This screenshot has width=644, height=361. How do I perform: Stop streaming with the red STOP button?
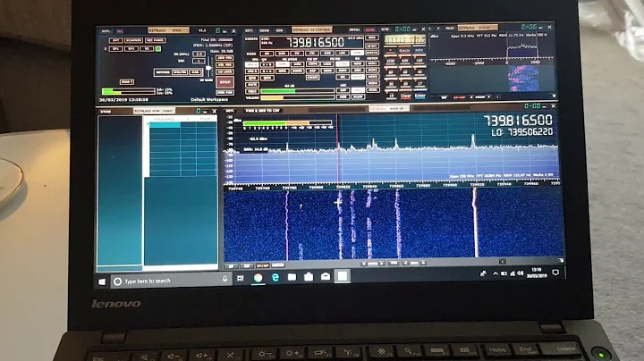(225, 82)
